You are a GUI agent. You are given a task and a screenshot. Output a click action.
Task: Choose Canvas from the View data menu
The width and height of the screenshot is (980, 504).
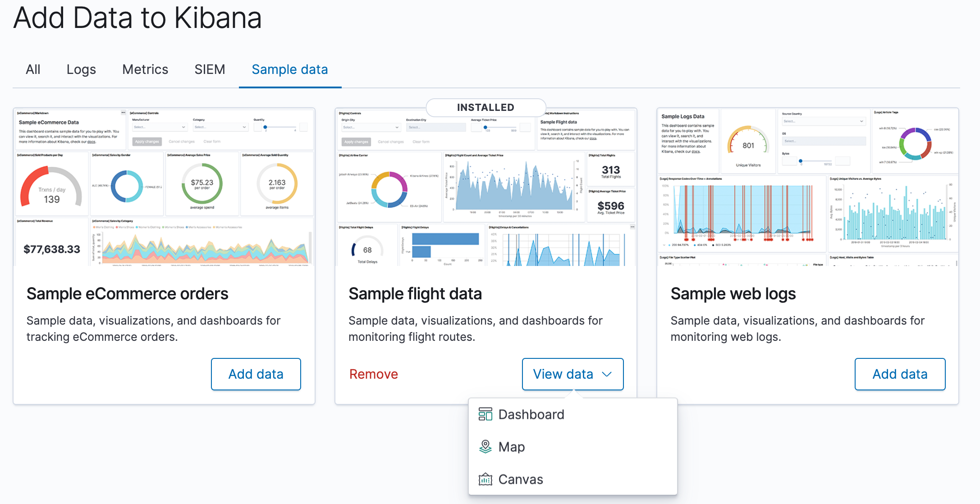tap(573, 479)
